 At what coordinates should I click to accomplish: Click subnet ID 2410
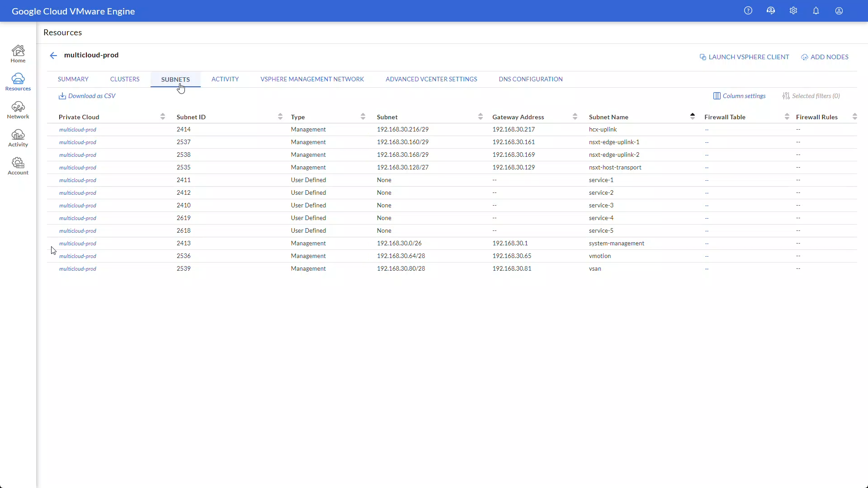(184, 205)
